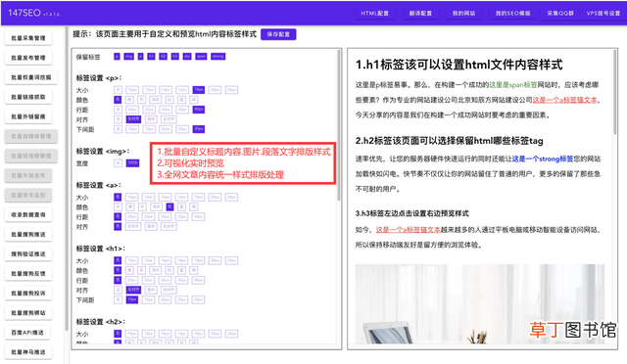Choose 黑 color for <p> tag
Viewport: 627px width, 364px height.
pos(129,100)
